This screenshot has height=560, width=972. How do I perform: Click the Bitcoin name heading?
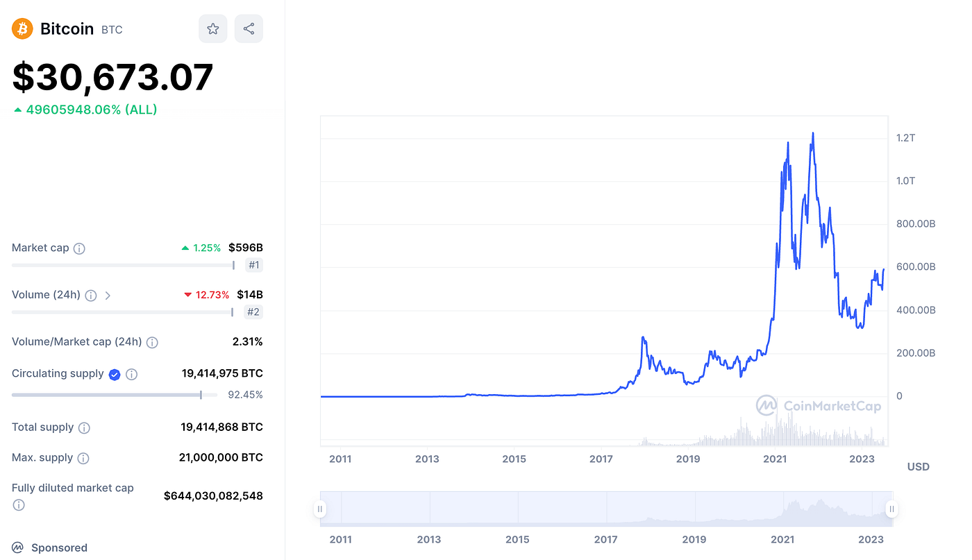click(67, 29)
